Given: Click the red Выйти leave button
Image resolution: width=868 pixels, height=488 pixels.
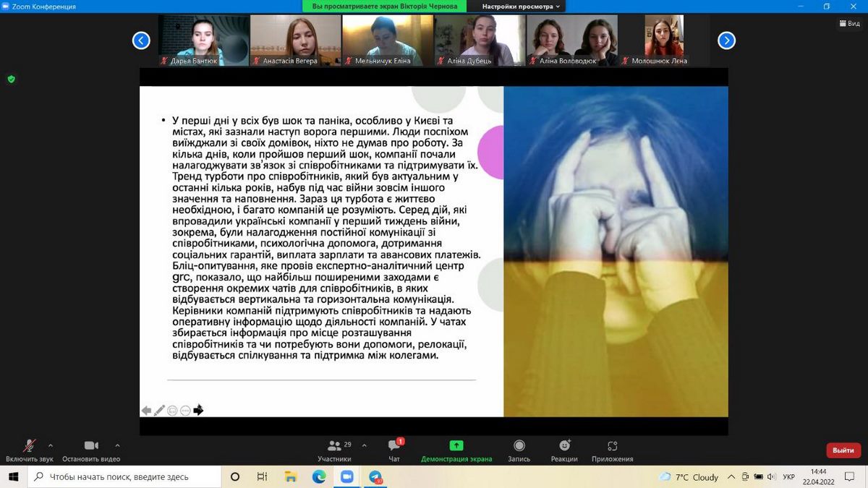Looking at the screenshot, I should tap(843, 450).
